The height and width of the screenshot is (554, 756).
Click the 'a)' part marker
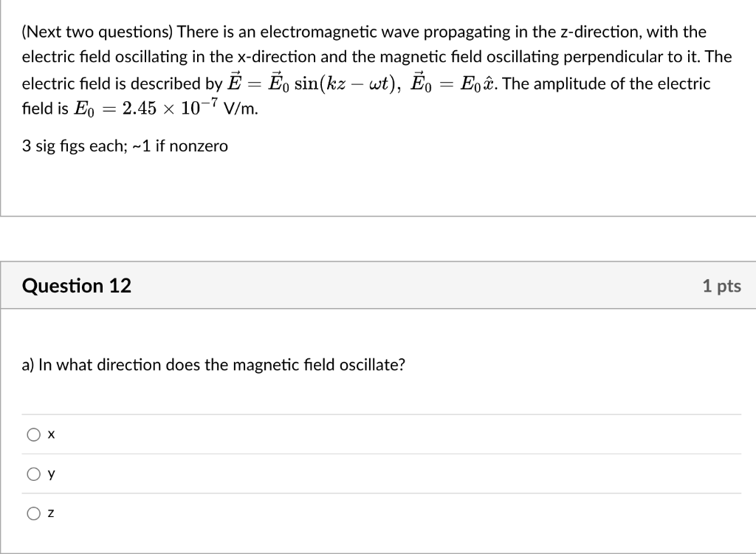point(28,365)
